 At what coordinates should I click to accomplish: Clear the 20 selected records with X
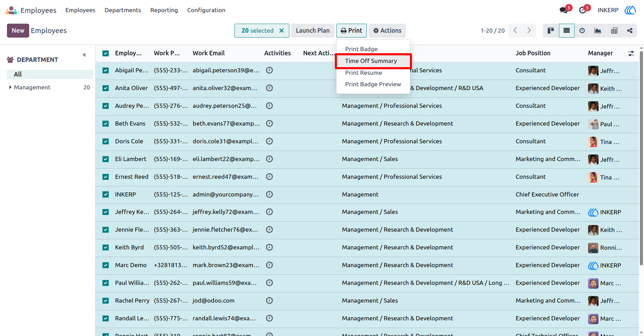pyautogui.click(x=281, y=31)
